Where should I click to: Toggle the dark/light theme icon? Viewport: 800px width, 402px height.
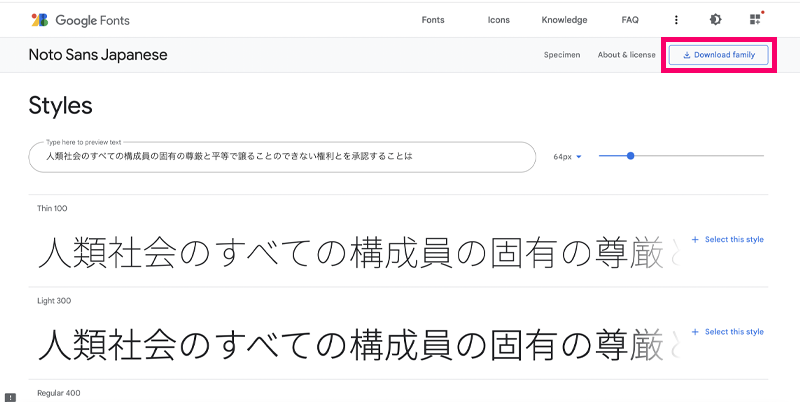tap(715, 20)
